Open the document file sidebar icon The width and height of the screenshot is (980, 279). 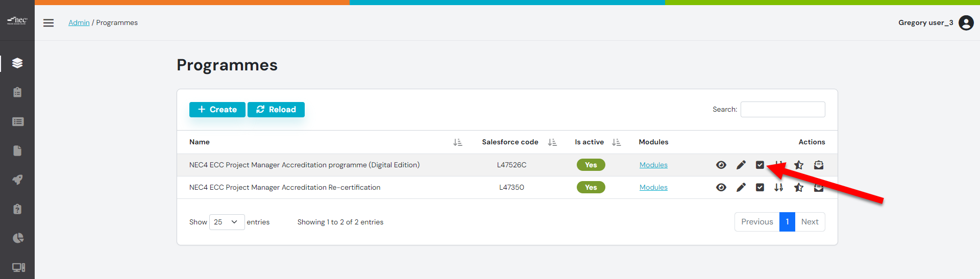pos(17,150)
